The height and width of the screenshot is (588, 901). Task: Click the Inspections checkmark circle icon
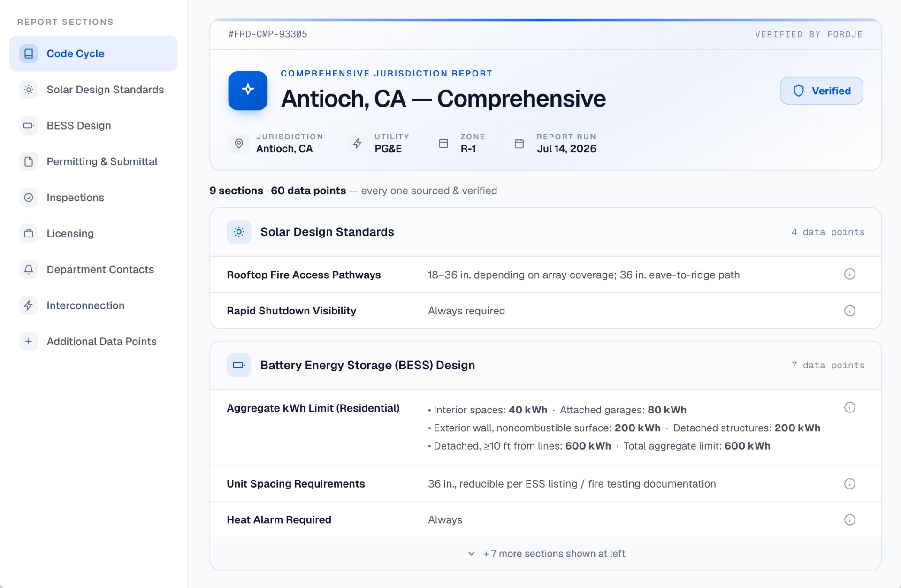click(x=29, y=198)
